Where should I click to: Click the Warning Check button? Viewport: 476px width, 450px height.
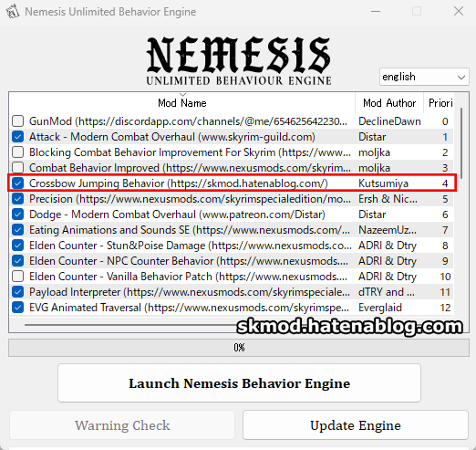point(122,425)
